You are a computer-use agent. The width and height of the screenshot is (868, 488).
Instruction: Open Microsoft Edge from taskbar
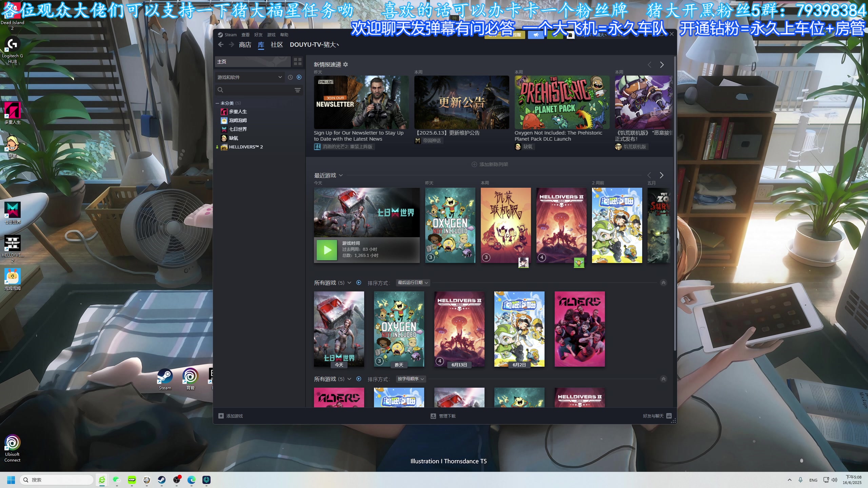click(x=191, y=480)
